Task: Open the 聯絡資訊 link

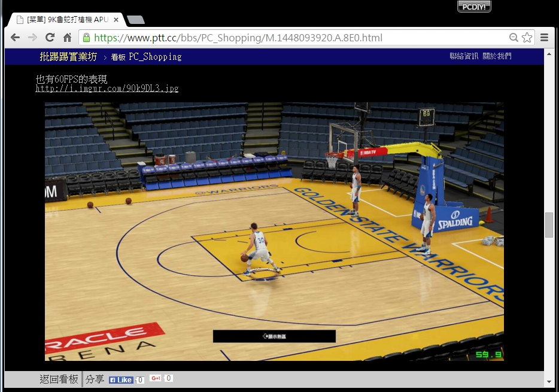Action: pos(464,56)
